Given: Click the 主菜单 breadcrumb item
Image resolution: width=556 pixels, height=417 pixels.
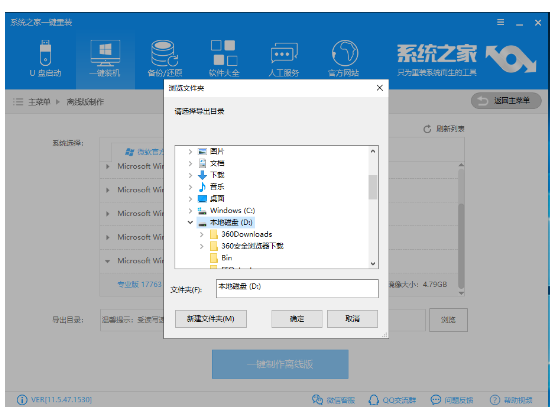Looking at the screenshot, I should click(39, 102).
